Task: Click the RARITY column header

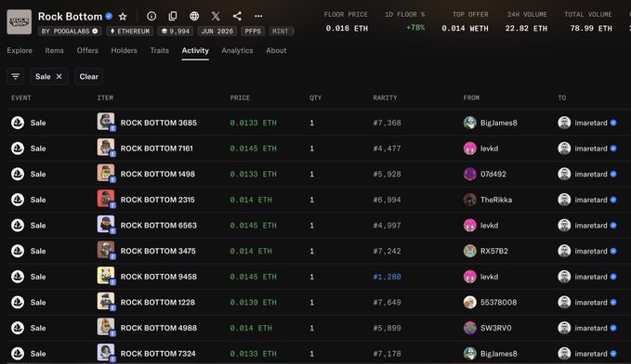Action: [x=385, y=97]
